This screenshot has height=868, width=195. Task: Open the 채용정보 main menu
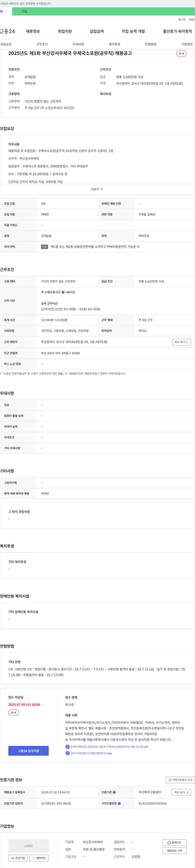[x=33, y=31]
